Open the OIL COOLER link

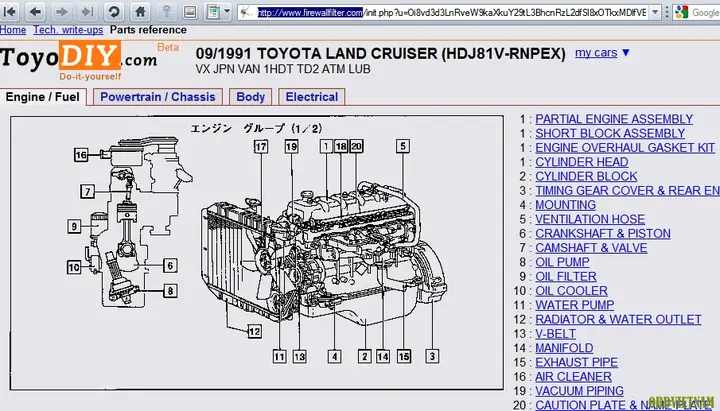click(571, 291)
